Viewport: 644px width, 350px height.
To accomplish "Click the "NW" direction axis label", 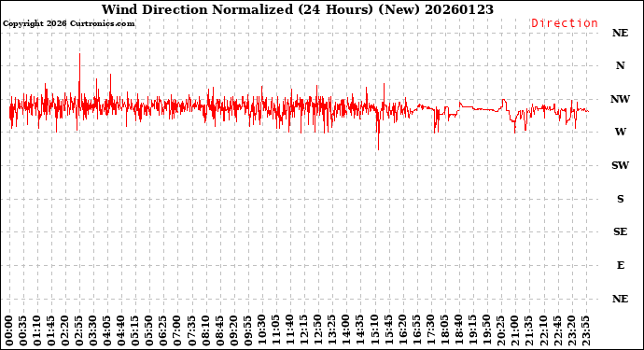I will click(x=620, y=99).
